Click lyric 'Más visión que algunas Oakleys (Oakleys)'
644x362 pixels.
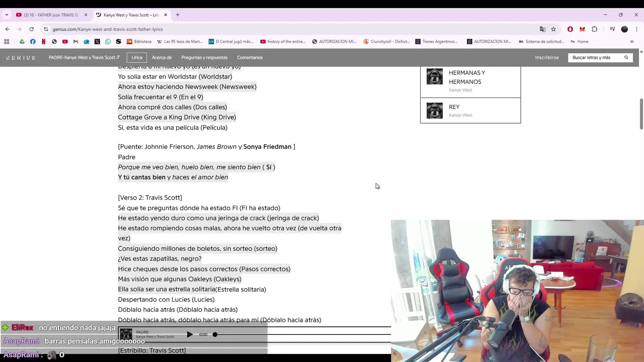(x=180, y=279)
